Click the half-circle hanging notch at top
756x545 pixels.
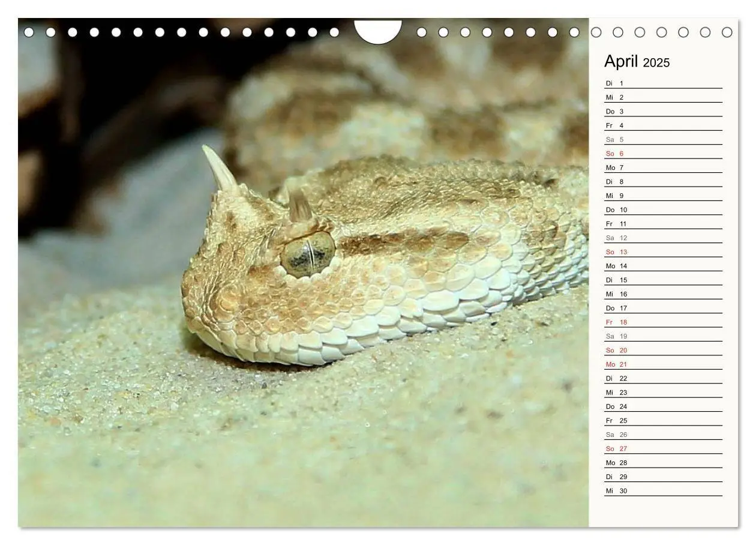(x=378, y=31)
